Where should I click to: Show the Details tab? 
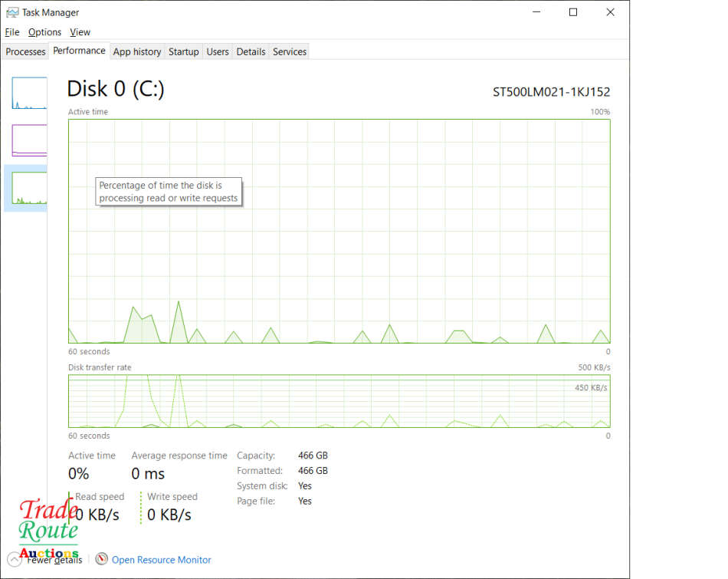pyautogui.click(x=251, y=51)
